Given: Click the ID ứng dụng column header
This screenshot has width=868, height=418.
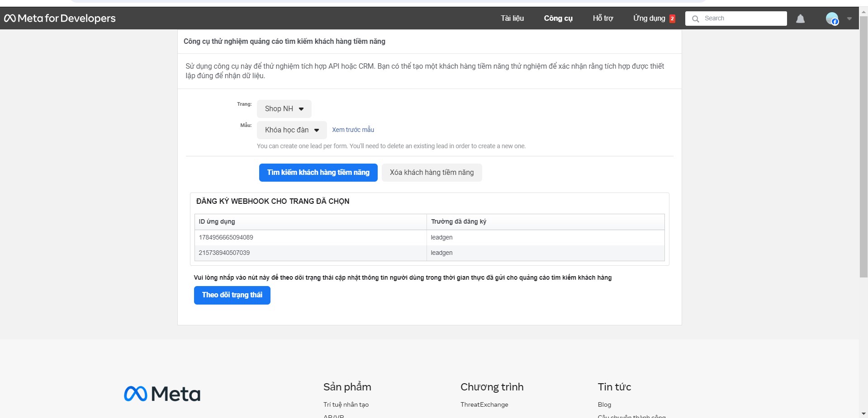Looking at the screenshot, I should click(310, 221).
